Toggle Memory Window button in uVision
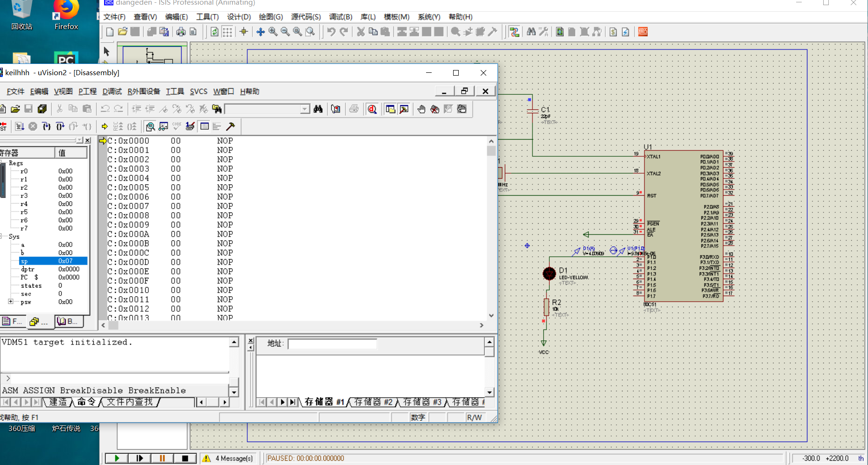This screenshot has width=868, height=465. (204, 126)
